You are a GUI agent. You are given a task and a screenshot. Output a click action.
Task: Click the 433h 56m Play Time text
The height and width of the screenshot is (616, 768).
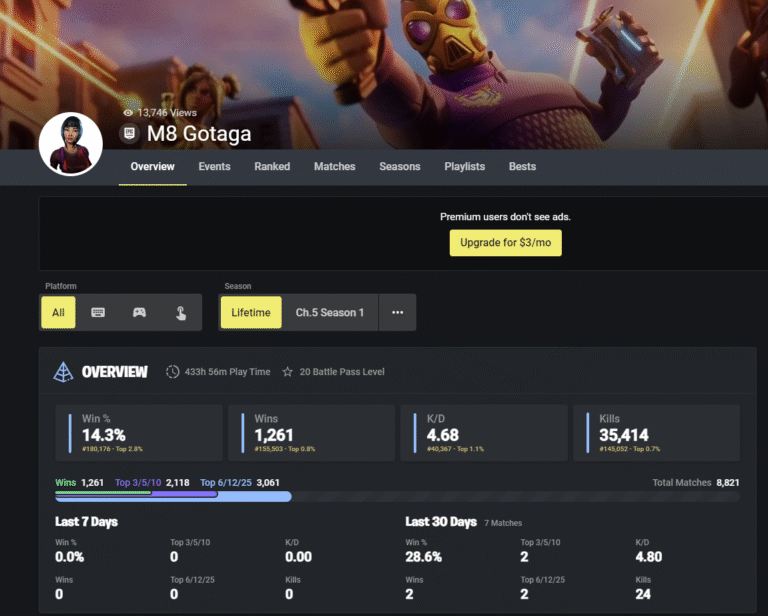(x=227, y=372)
